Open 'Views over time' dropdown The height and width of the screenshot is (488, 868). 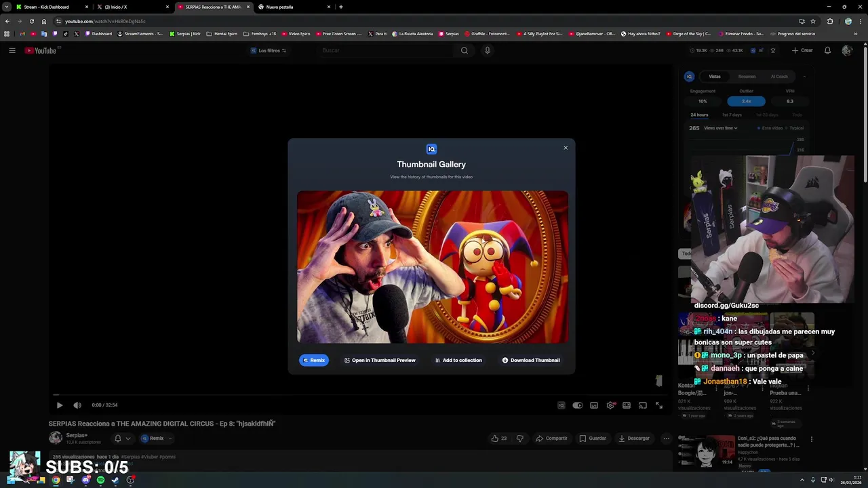tap(720, 128)
